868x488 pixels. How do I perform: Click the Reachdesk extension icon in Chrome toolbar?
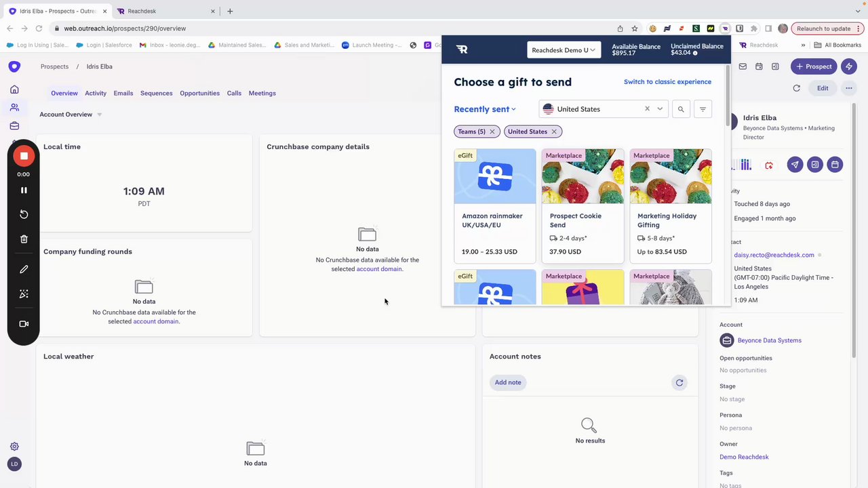pos(725,28)
